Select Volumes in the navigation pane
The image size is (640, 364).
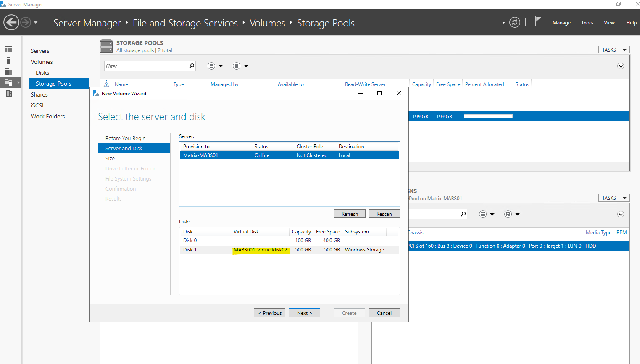tap(42, 62)
